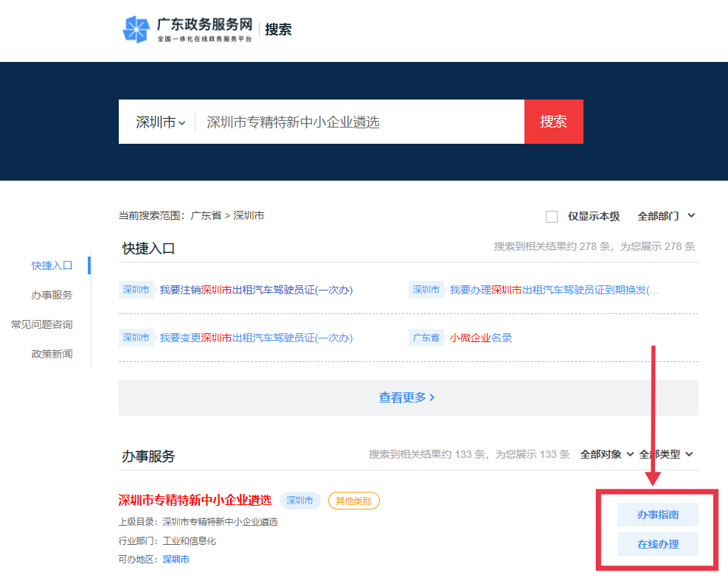Open the 深圳市专精特新中小企业遴选 result title
728x581 pixels.
195,500
